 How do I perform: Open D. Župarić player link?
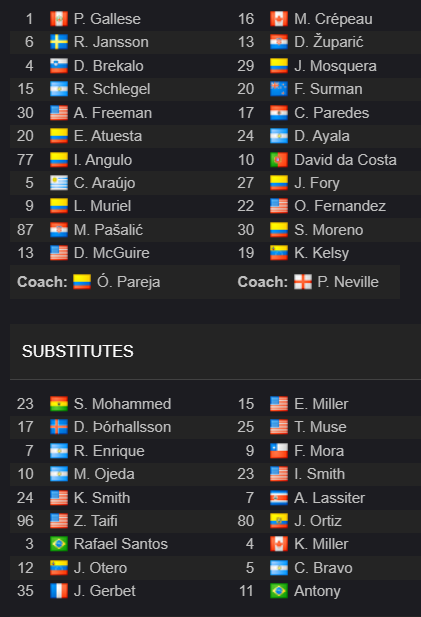point(329,42)
